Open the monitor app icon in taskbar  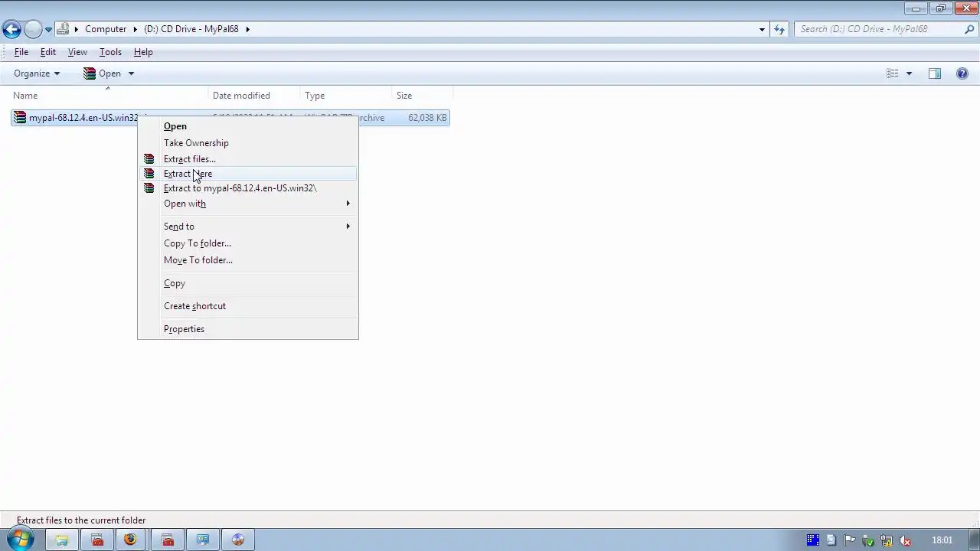click(203, 540)
